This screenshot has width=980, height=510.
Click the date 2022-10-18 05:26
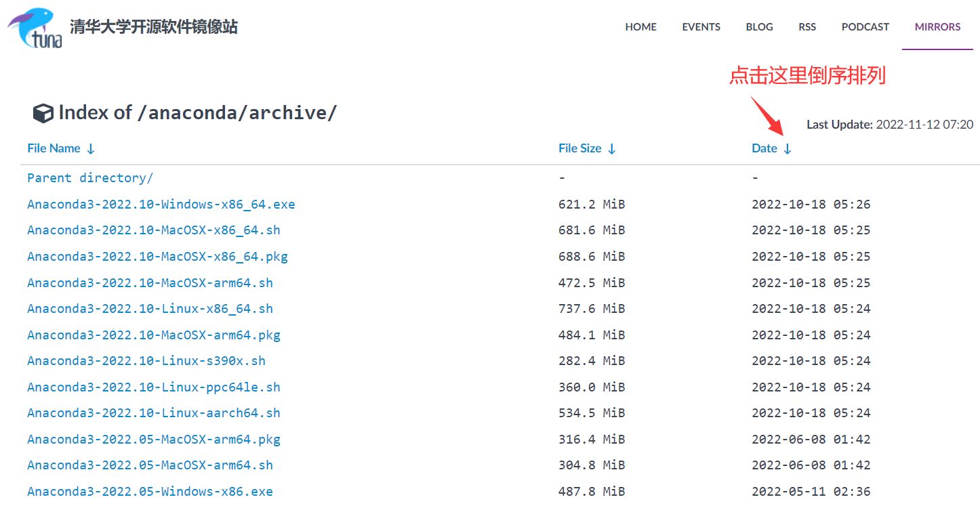[x=811, y=205]
